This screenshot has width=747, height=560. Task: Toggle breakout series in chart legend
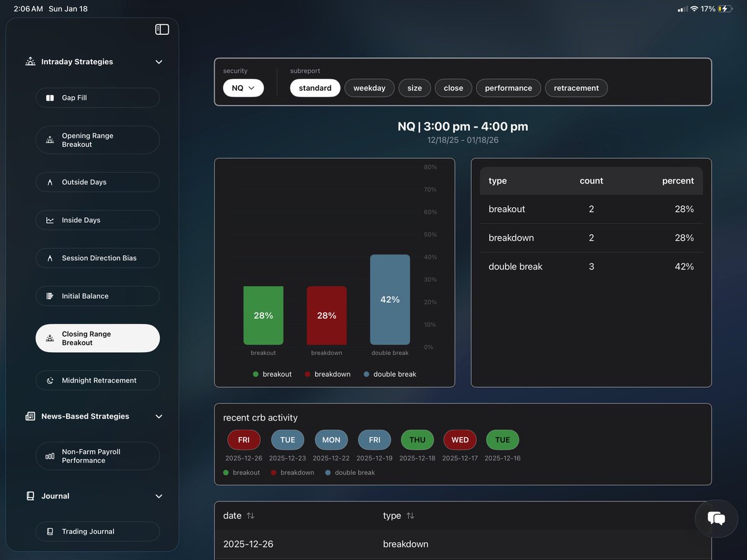point(272,374)
